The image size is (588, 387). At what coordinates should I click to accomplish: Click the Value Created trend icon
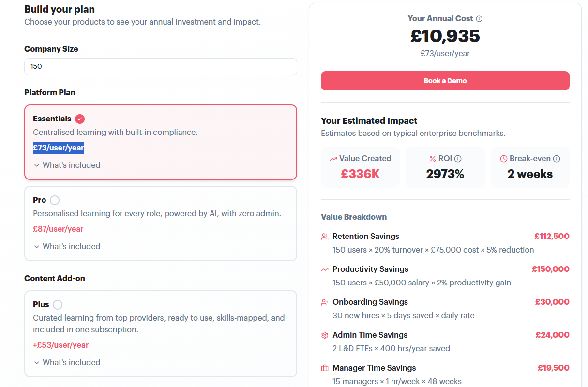tap(333, 158)
